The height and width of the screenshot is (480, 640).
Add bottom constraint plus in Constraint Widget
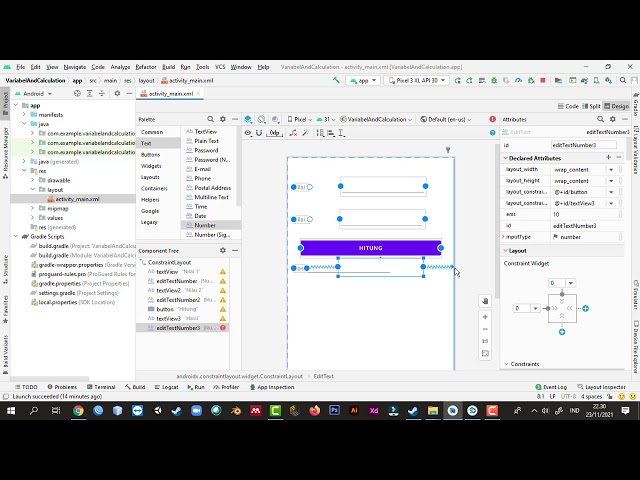562,332
